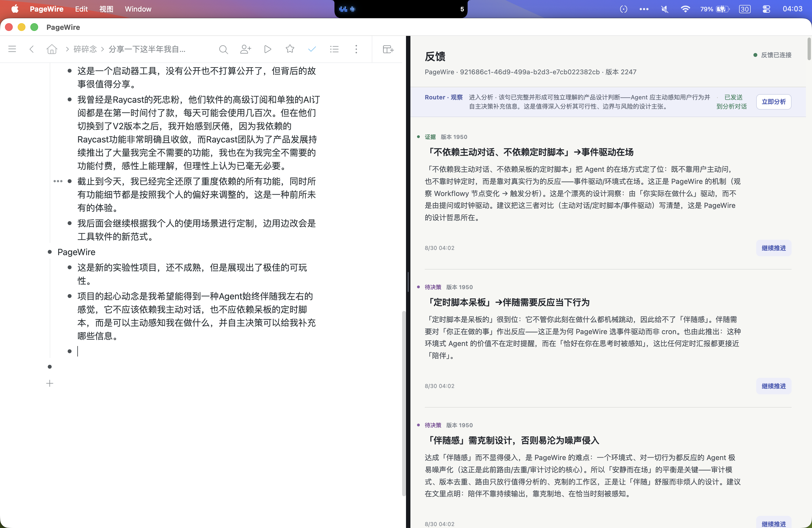812x528 pixels.
Task: Click 继续推进 under 定时脚本呆板 card
Action: click(x=773, y=386)
